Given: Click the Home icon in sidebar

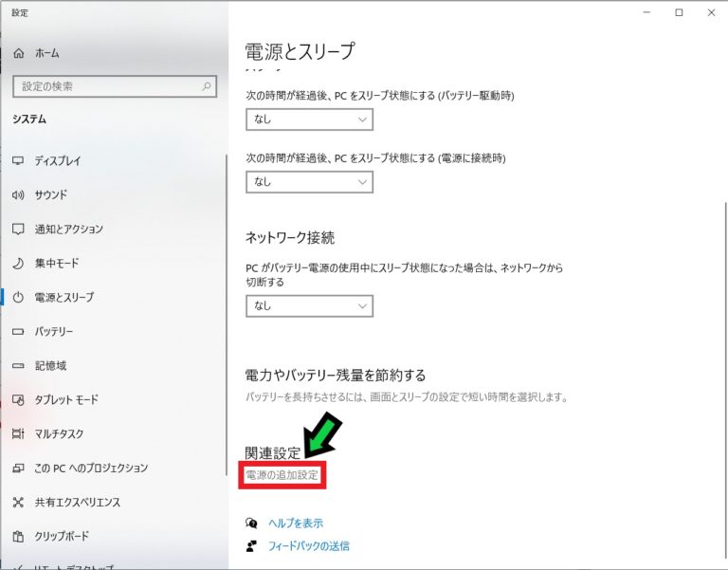Looking at the screenshot, I should (x=18, y=54).
